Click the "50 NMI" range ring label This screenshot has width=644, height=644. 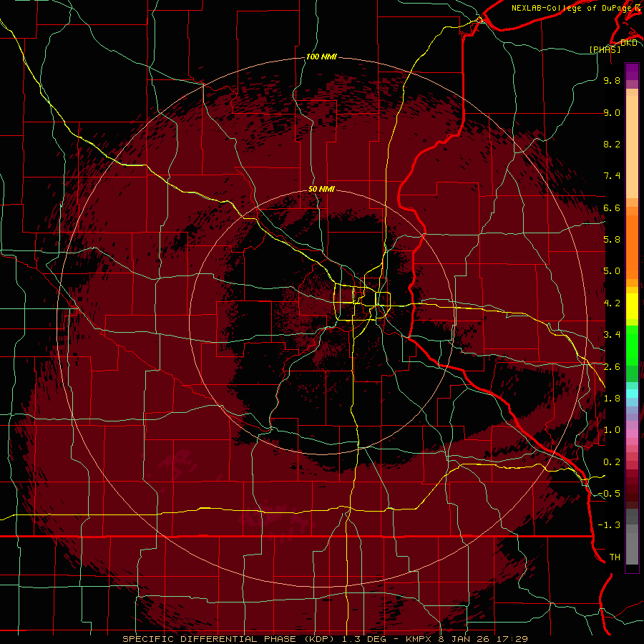(321, 189)
